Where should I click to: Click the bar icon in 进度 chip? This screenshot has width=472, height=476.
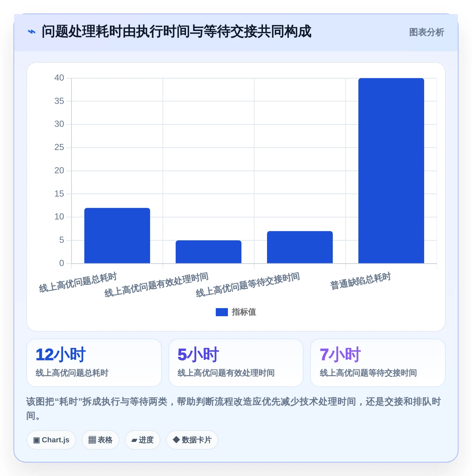click(134, 440)
